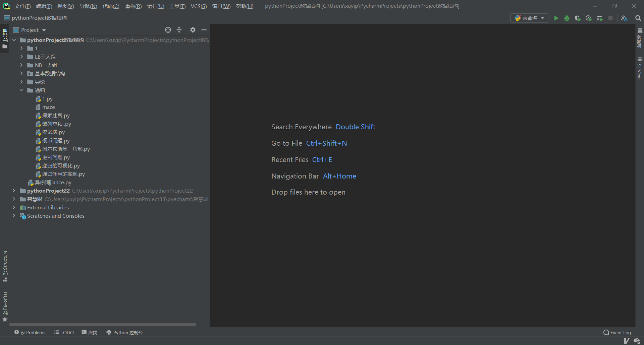
Task: Open the 视图(V) menu
Action: click(65, 6)
